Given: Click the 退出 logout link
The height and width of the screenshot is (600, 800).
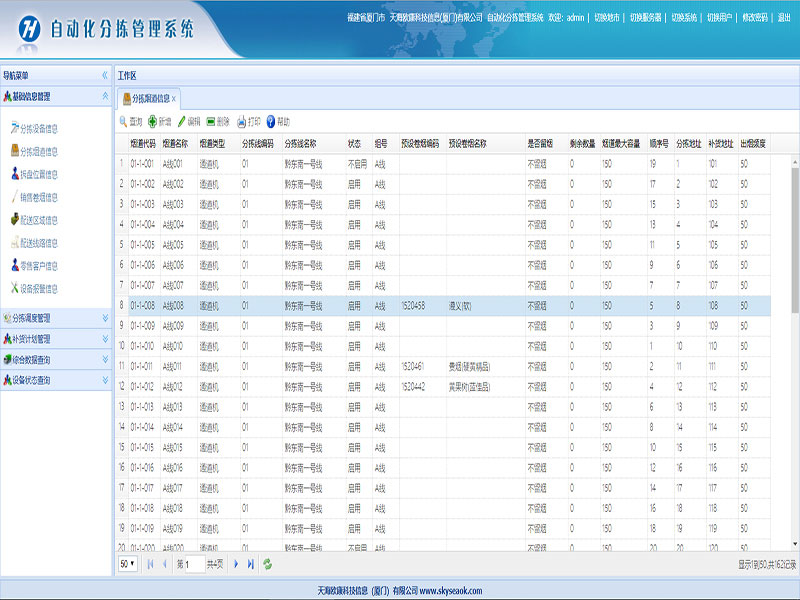Looking at the screenshot, I should 784,18.
